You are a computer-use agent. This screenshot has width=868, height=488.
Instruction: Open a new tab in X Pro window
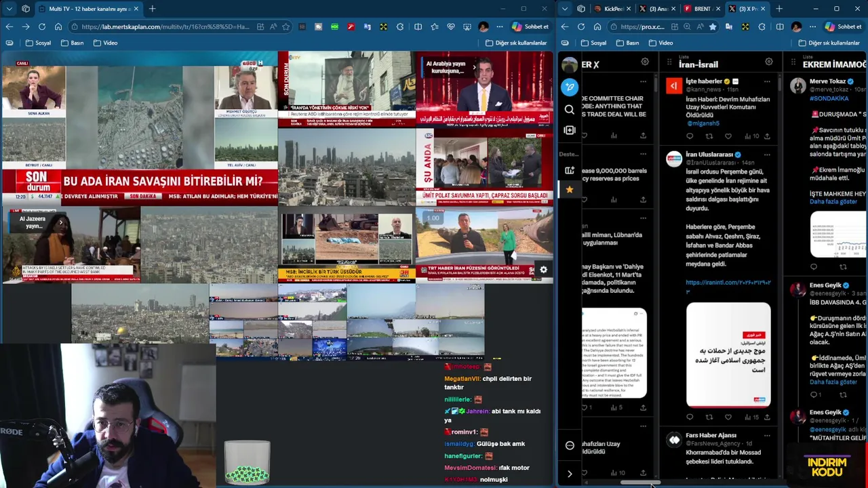pyautogui.click(x=779, y=9)
